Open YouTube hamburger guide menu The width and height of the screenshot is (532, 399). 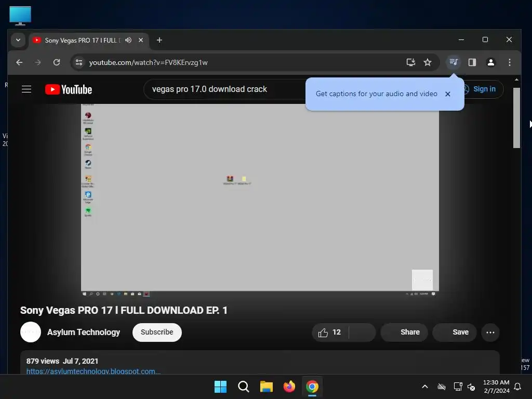pyautogui.click(x=26, y=89)
